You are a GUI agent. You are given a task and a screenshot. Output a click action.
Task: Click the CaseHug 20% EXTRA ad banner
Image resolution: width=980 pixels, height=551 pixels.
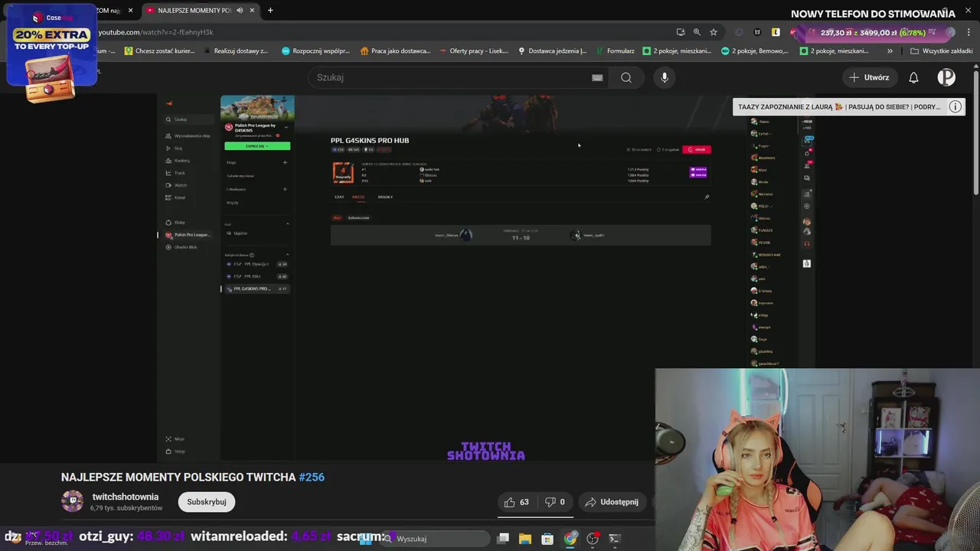pyautogui.click(x=51, y=54)
